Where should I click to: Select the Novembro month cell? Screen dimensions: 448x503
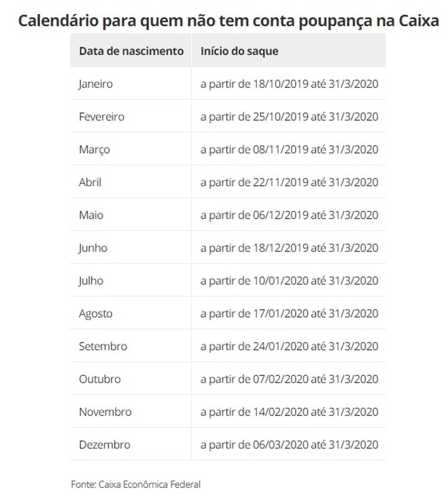tap(105, 412)
